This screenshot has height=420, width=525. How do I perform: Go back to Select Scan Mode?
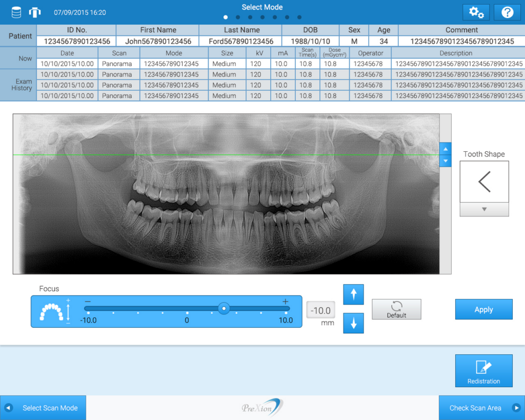(x=43, y=408)
